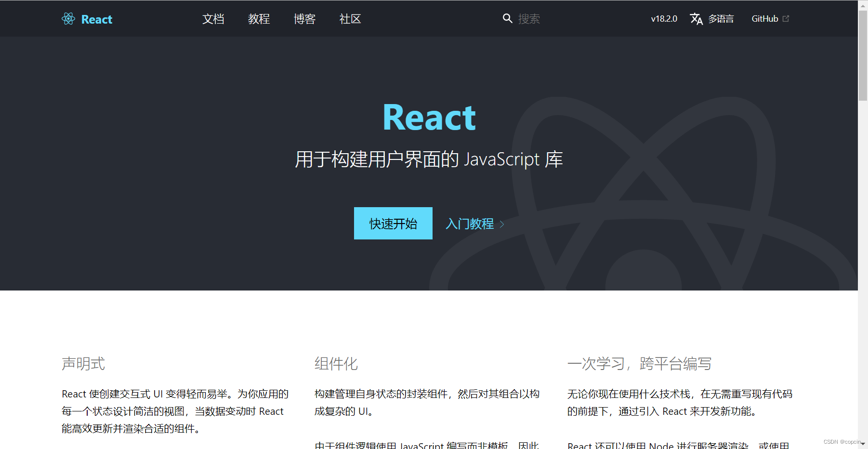Open the GitHub link
The image size is (868, 449).
click(765, 19)
